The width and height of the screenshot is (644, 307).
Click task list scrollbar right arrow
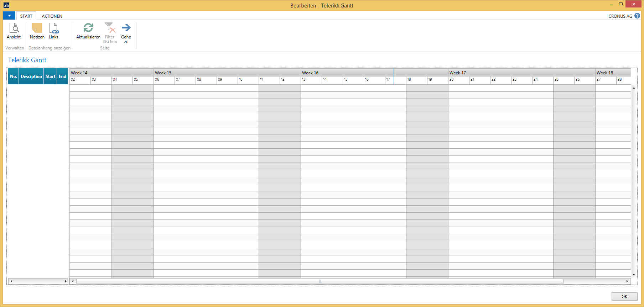(66, 281)
